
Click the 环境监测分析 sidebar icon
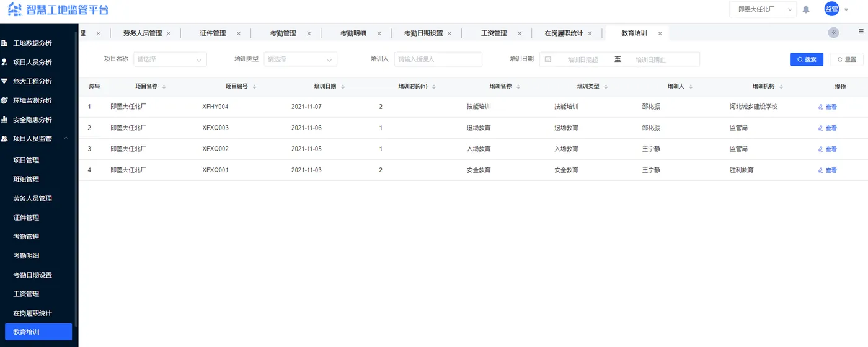click(4, 100)
